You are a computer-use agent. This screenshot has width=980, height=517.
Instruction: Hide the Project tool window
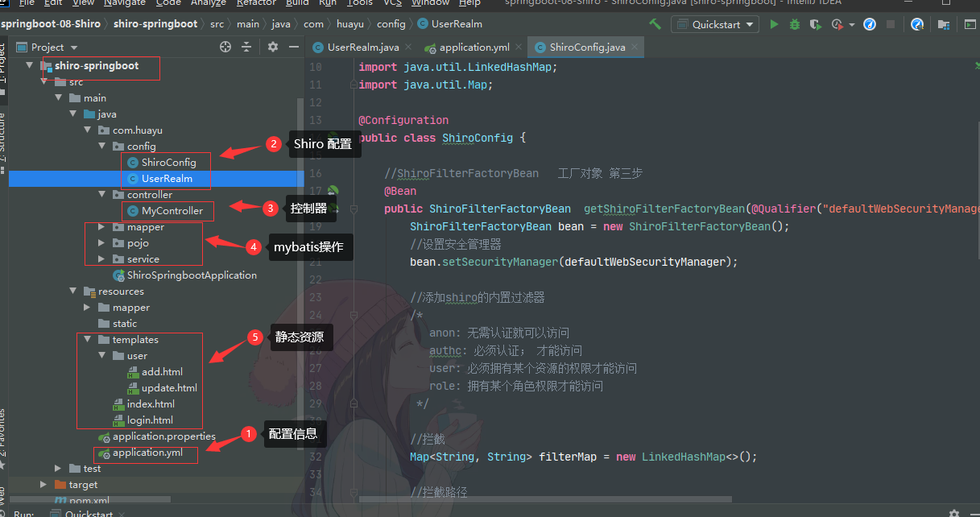[292, 48]
